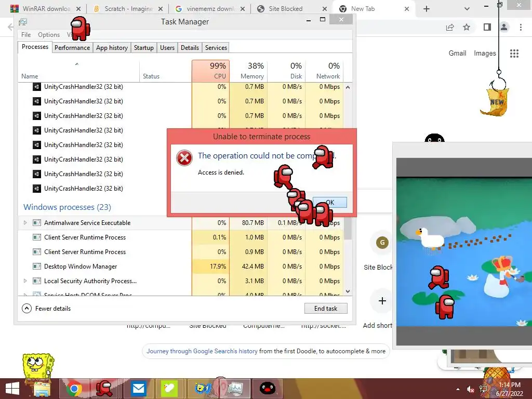Switch to the Performance tab
532x399 pixels.
tap(72, 47)
